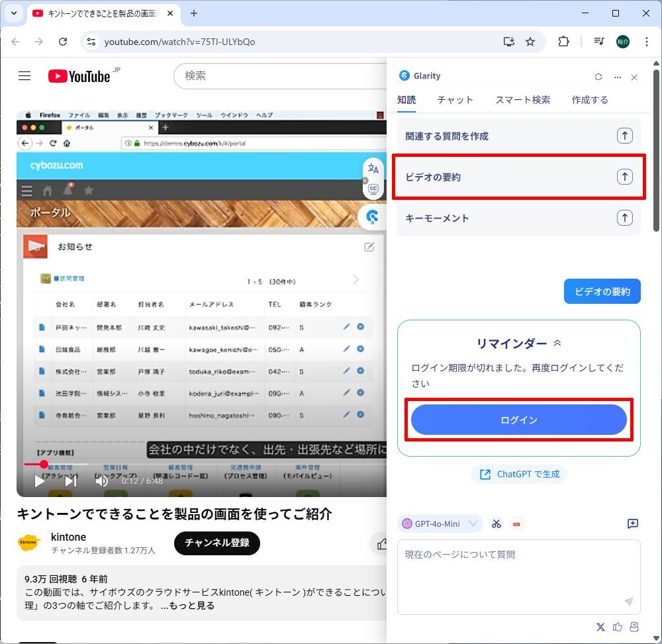Screen dimensions: 662x644
Task: Open the Chrome tab search chevron
Action: [x=13, y=13]
